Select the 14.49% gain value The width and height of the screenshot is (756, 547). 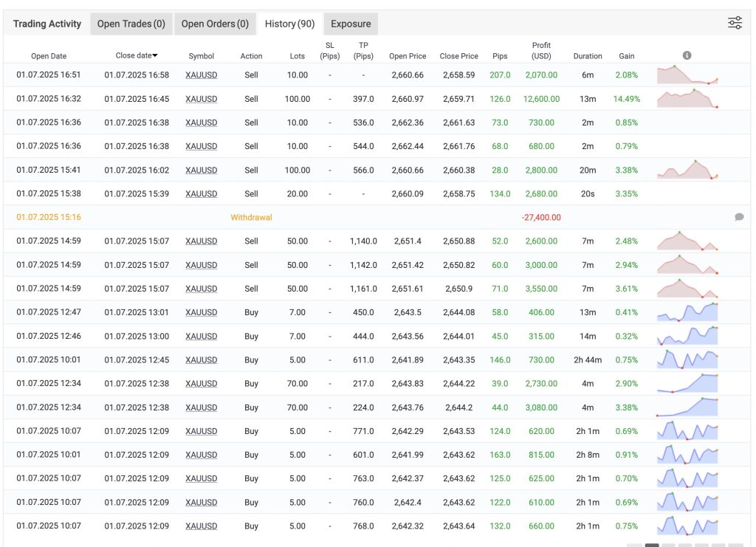click(627, 99)
